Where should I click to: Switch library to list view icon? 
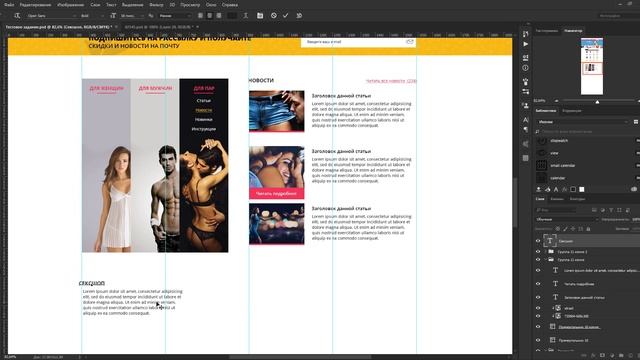pos(636,122)
